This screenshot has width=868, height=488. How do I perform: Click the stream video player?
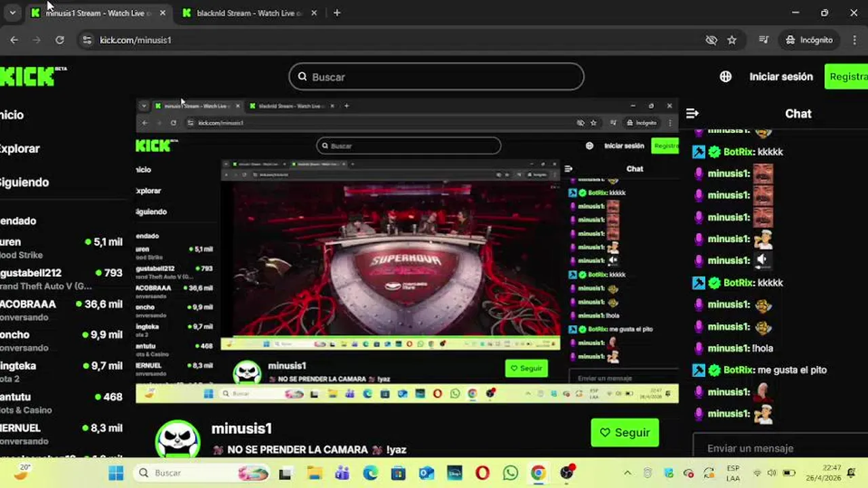(x=407, y=251)
